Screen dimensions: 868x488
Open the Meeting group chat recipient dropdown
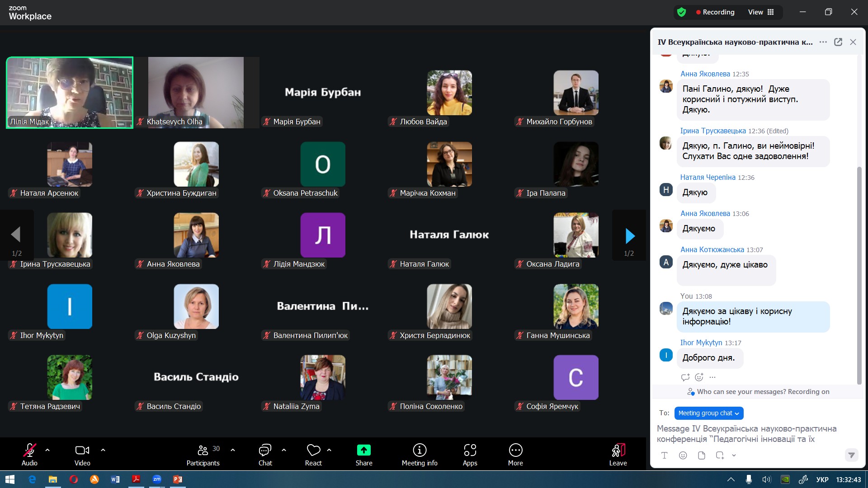point(708,413)
